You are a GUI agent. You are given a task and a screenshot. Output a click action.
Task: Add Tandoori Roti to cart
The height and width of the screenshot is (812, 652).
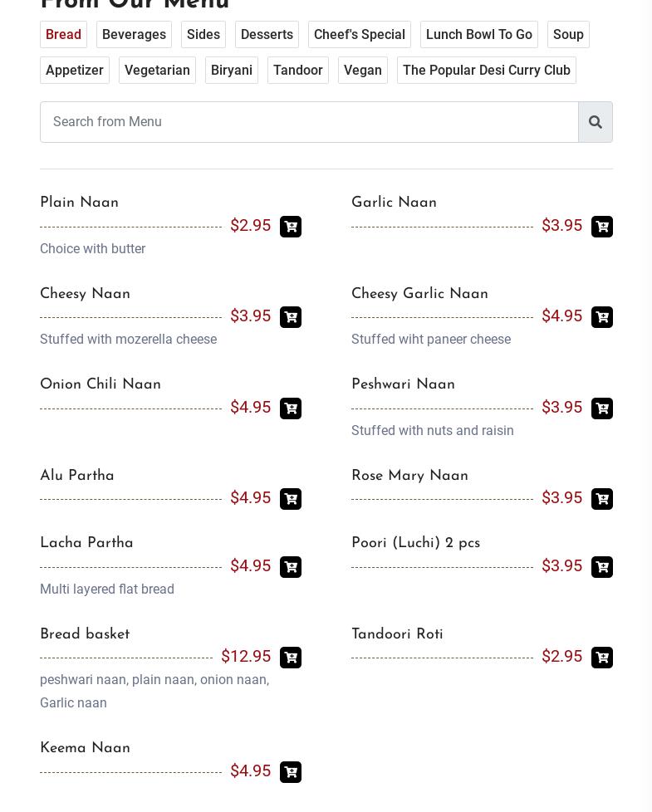point(602,658)
